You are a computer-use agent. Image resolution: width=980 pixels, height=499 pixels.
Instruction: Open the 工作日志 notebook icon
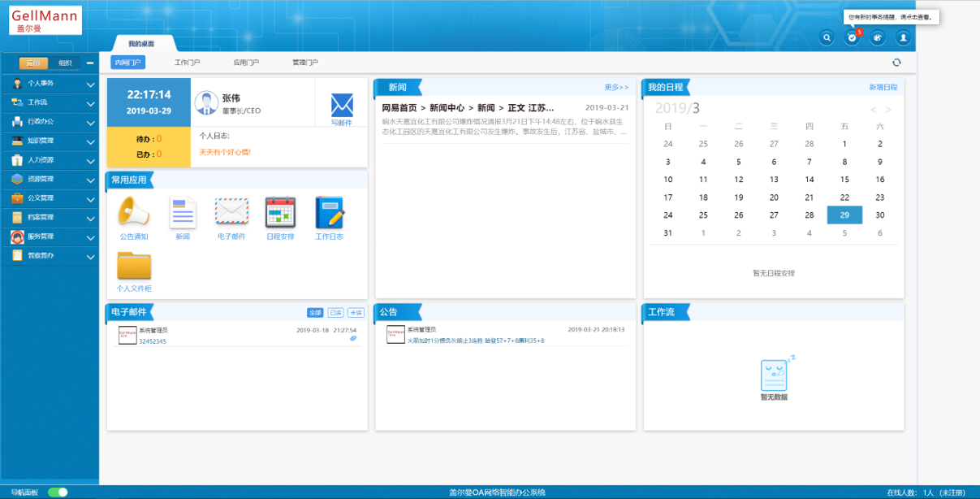coord(329,213)
